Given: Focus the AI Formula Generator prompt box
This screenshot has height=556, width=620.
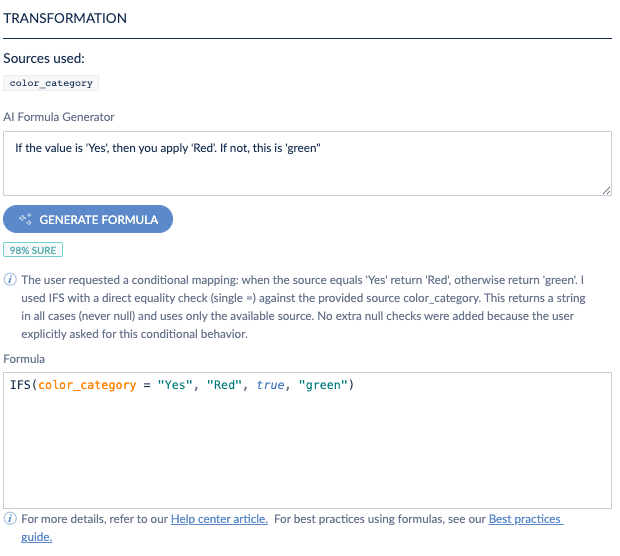Looking at the screenshot, I should click(307, 163).
